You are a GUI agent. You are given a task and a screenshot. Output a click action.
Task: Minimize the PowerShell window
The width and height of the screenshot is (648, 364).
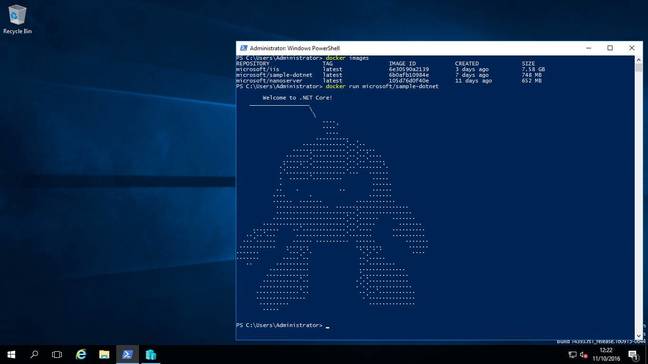(588, 48)
